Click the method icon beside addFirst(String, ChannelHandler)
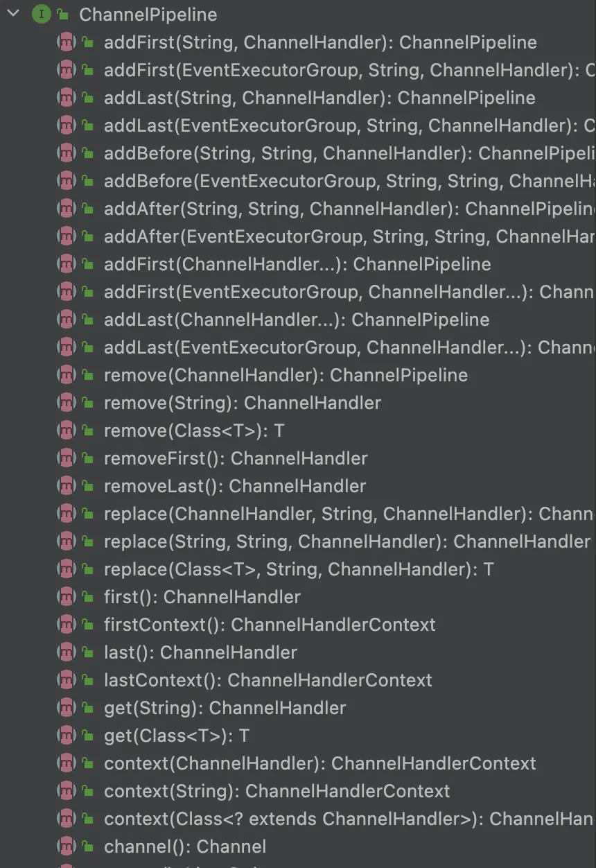The width and height of the screenshot is (596, 868). coord(66,42)
